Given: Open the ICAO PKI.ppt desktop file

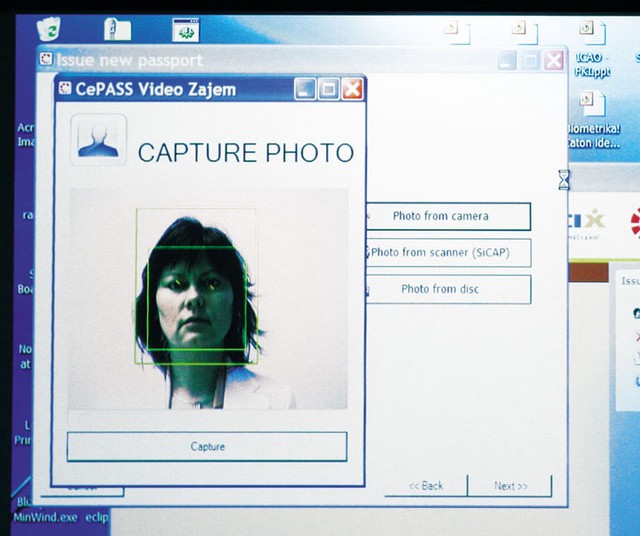Looking at the screenshot, I should coord(592,47).
